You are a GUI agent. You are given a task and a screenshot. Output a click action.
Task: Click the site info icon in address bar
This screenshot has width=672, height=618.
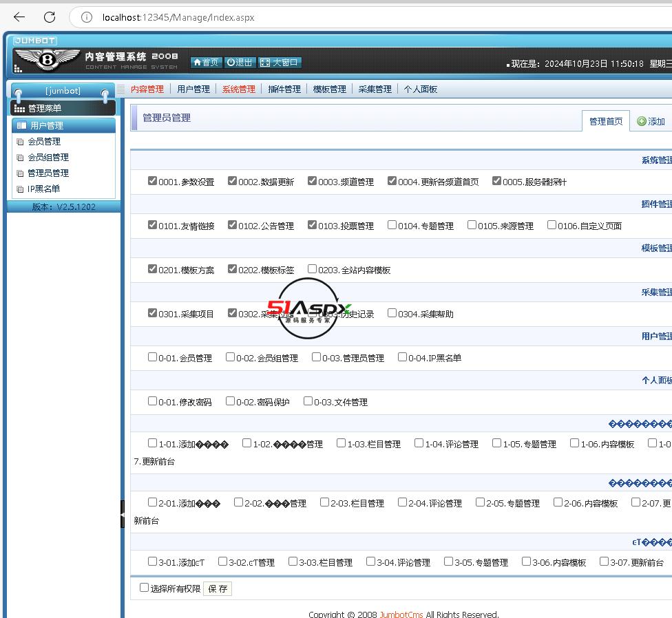click(87, 17)
